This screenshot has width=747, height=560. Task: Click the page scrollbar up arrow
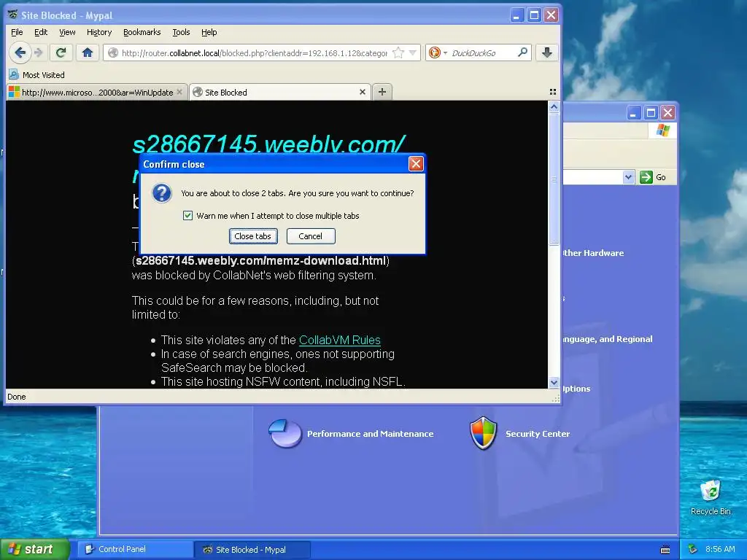click(554, 106)
